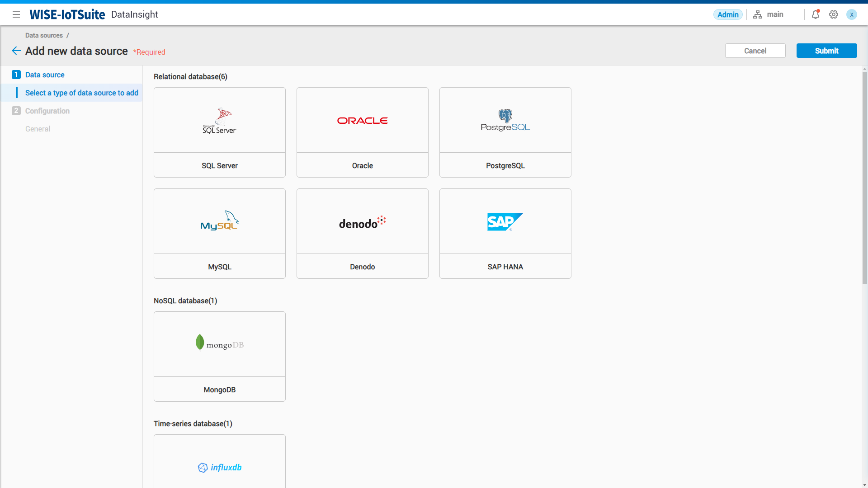This screenshot has height=488, width=868.
Task: Open the Data source step
Action: (45, 75)
